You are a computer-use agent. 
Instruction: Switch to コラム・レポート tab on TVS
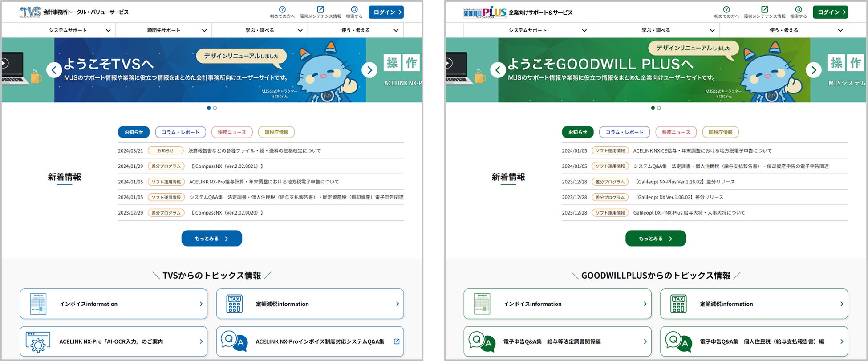[180, 132]
